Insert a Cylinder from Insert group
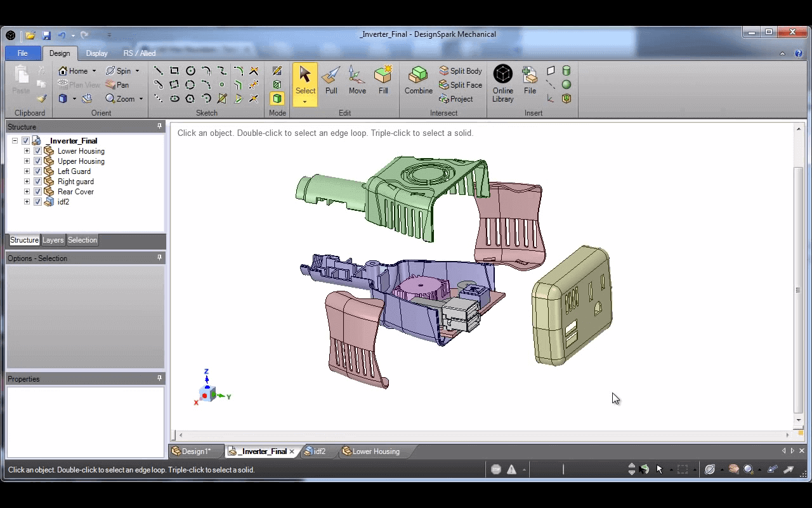This screenshot has width=812, height=508. (566, 70)
